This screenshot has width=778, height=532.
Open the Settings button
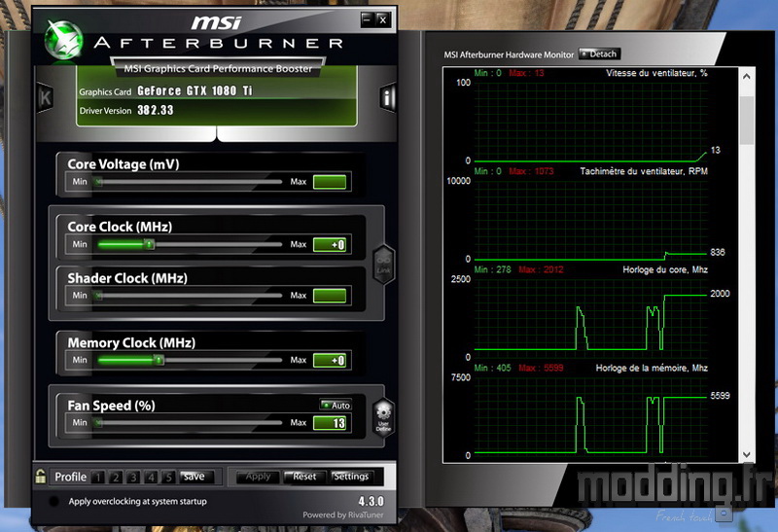[351, 477]
